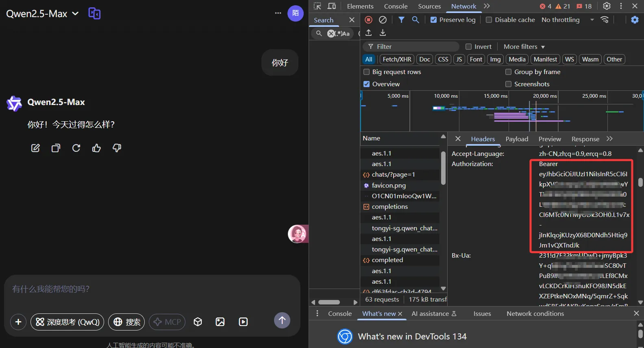The width and height of the screenshot is (644, 348).
Task: Open the Response tab
Action: (x=585, y=139)
